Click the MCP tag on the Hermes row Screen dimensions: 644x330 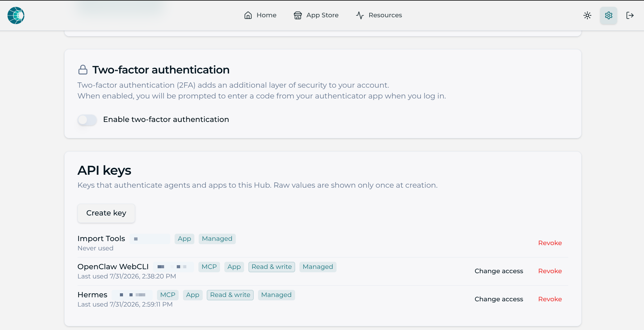pos(168,295)
